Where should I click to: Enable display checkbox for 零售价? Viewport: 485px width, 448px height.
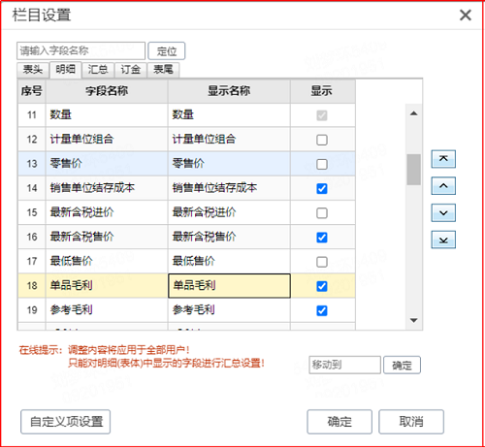[x=322, y=164]
